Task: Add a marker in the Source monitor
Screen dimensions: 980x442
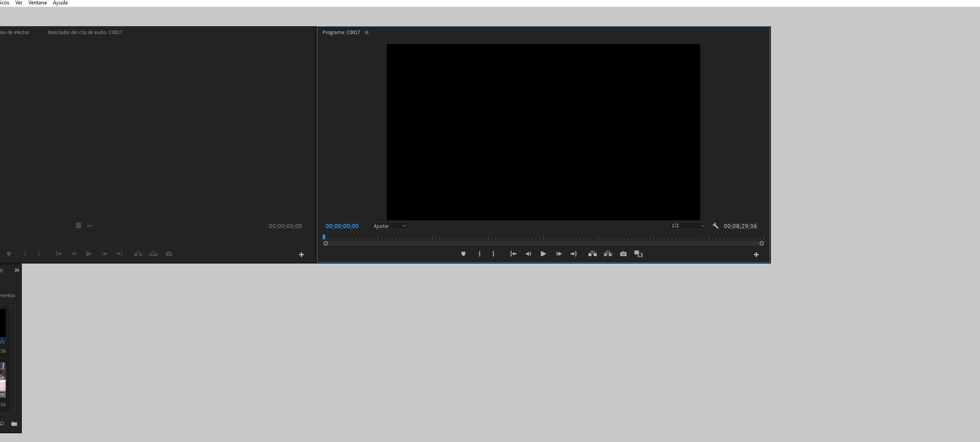Action: (x=9, y=254)
